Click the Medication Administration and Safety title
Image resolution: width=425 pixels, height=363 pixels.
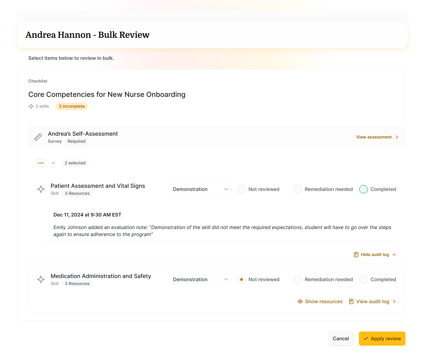101,276
